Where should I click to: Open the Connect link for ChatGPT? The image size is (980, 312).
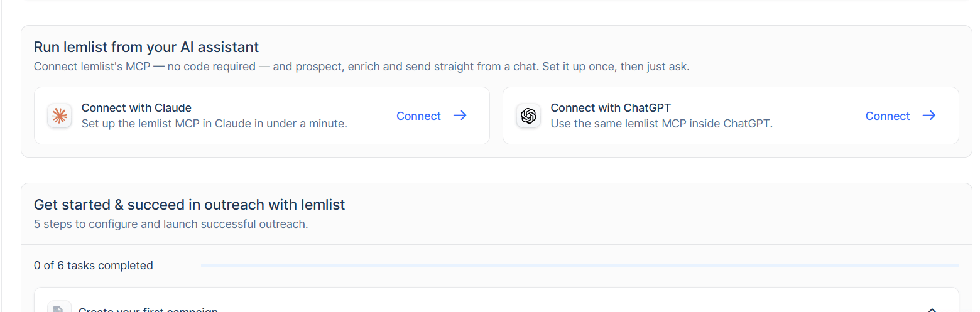(888, 116)
